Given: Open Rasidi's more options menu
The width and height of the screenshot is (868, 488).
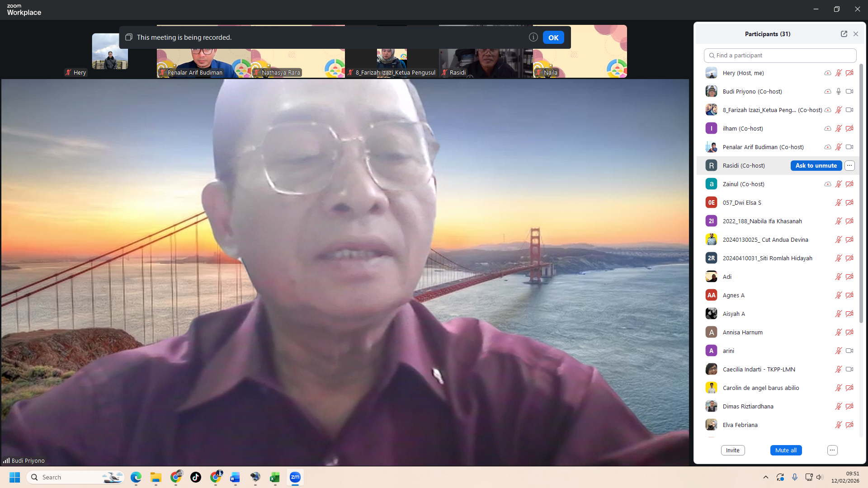Looking at the screenshot, I should tap(849, 165).
